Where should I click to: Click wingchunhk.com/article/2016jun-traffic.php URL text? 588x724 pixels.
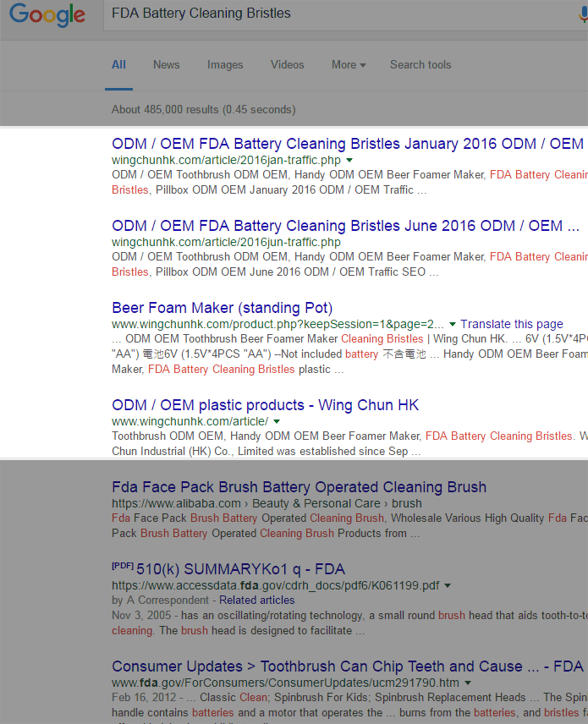pyautogui.click(x=226, y=242)
